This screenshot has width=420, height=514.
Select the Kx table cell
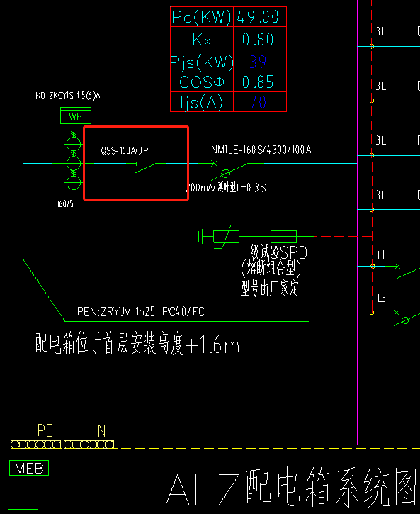pos(202,39)
